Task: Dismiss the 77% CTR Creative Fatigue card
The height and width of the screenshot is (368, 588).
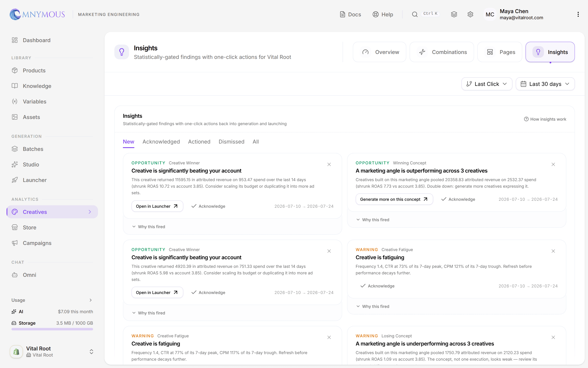Action: click(329, 337)
